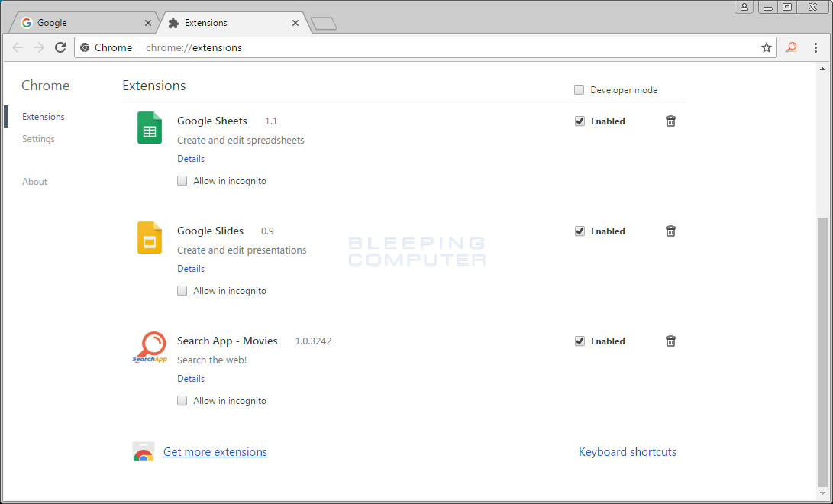The height and width of the screenshot is (504, 833).
Task: Reload the page with the refresh icon
Action: pyautogui.click(x=60, y=47)
